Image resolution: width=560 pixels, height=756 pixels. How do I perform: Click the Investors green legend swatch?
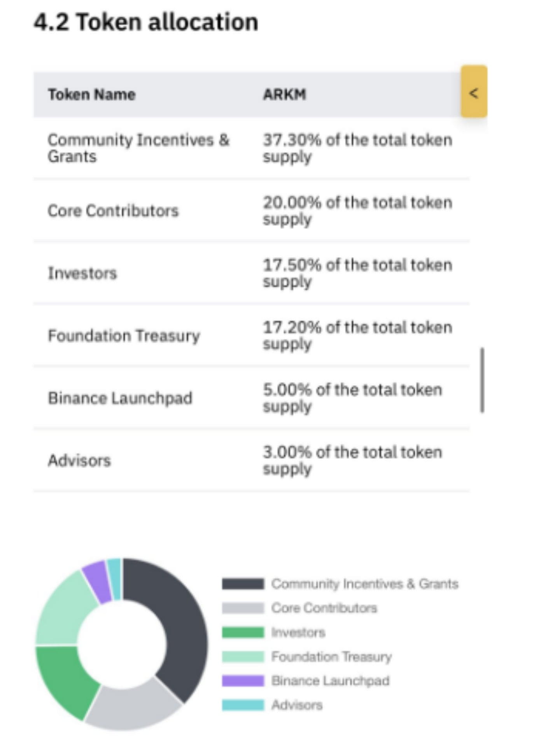click(x=243, y=632)
